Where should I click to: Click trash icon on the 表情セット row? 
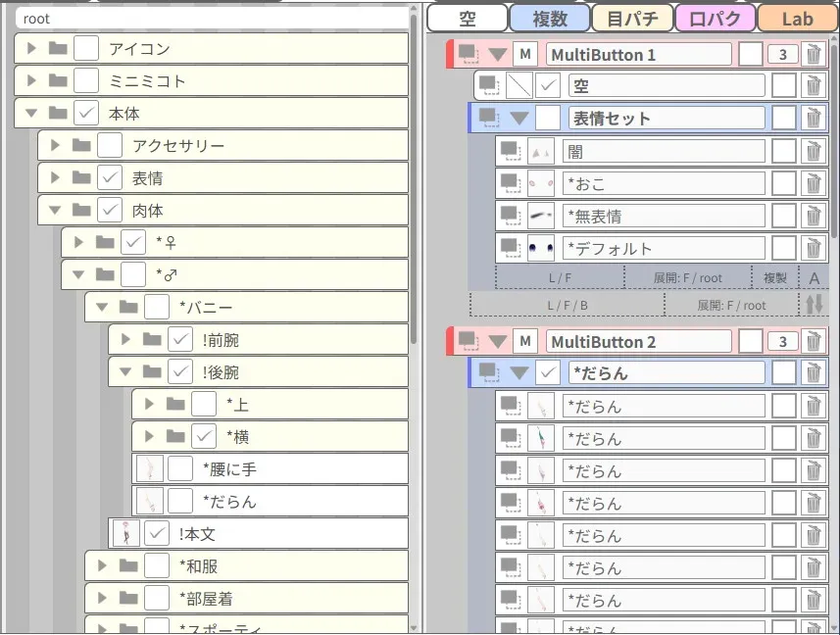[x=814, y=119]
